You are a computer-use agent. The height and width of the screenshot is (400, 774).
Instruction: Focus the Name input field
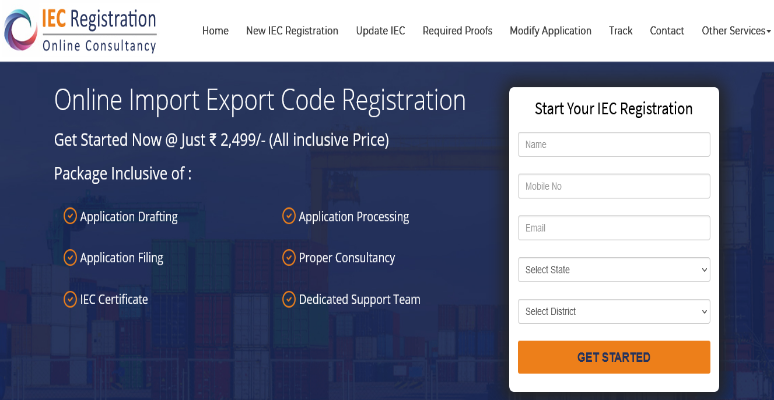(x=614, y=145)
